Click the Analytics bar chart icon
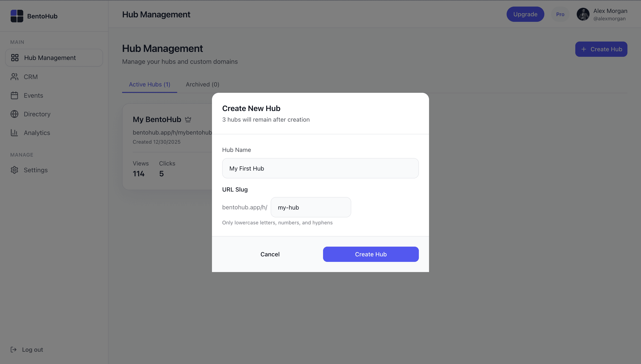The height and width of the screenshot is (364, 641). pos(14,133)
